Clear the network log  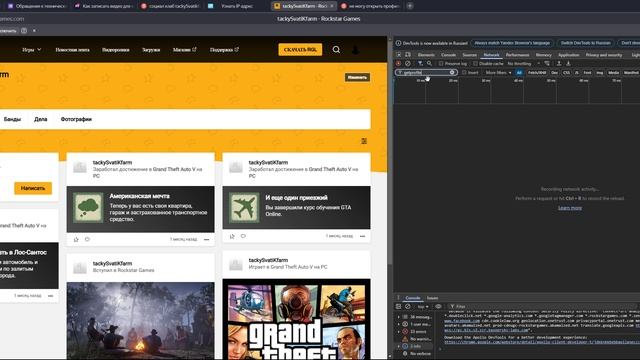pyautogui.click(x=407, y=64)
